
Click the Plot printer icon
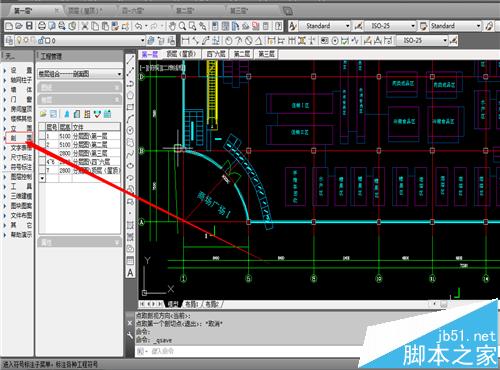[42, 26]
